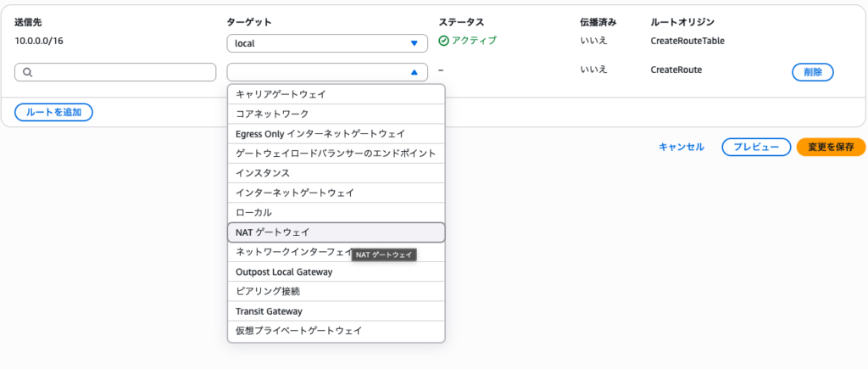
Task: Select インスタンス as the target
Action: click(x=336, y=173)
